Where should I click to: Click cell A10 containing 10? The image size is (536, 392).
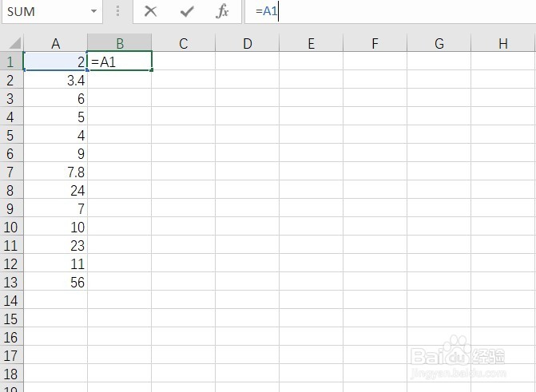point(55,228)
